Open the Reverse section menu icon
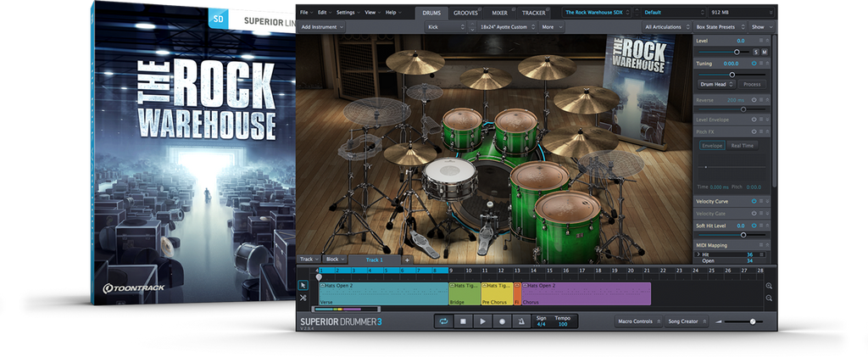Image resolution: width=868 pixels, height=357 pixels. tap(760, 100)
